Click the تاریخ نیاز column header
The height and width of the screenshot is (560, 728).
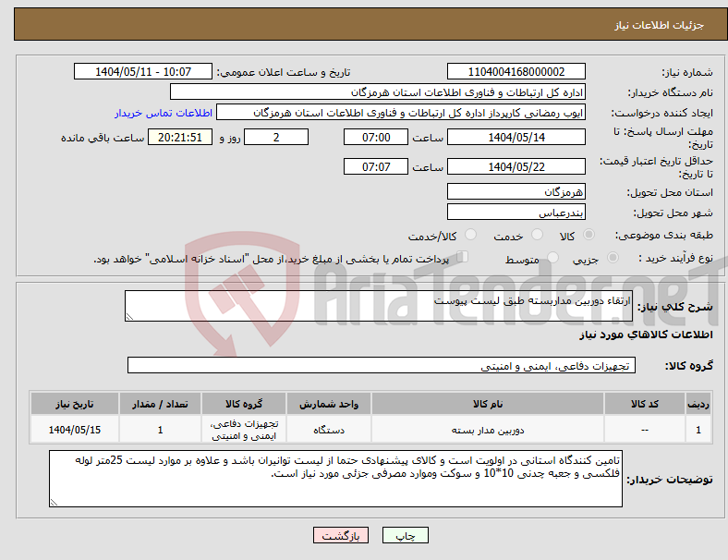coord(75,404)
